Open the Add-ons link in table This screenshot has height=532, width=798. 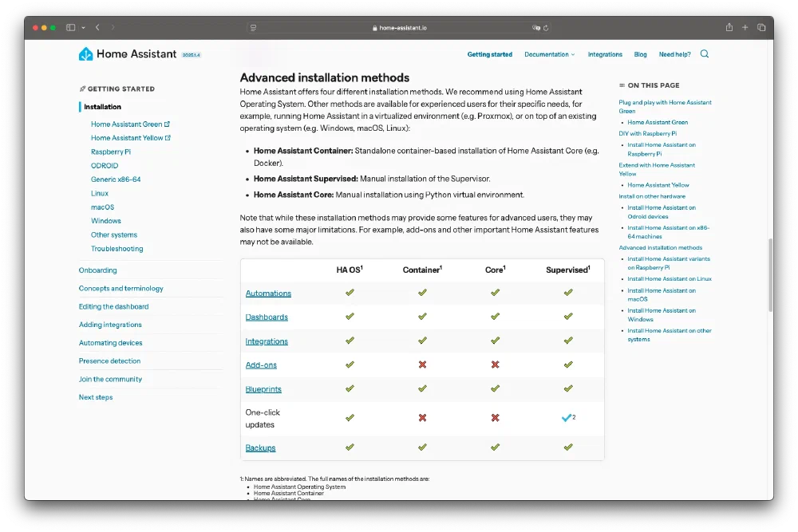click(x=261, y=365)
